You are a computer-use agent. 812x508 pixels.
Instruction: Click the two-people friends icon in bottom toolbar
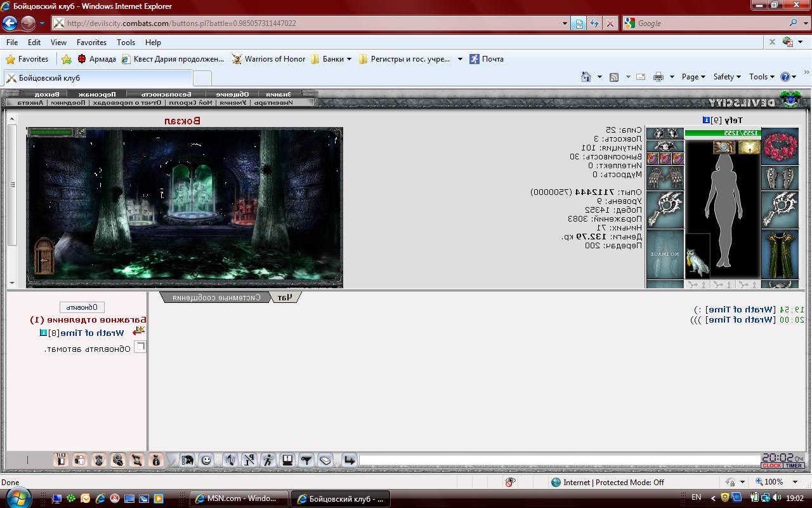click(80, 460)
